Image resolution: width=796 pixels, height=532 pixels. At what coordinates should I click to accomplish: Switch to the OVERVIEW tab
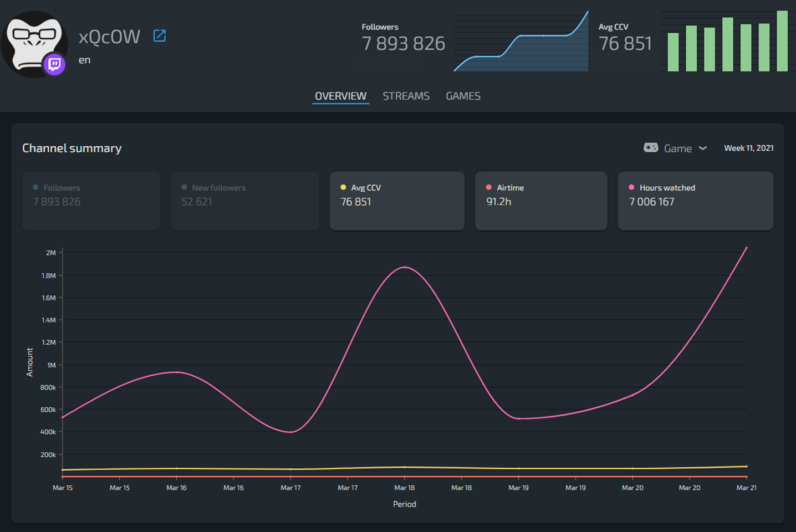pos(340,96)
